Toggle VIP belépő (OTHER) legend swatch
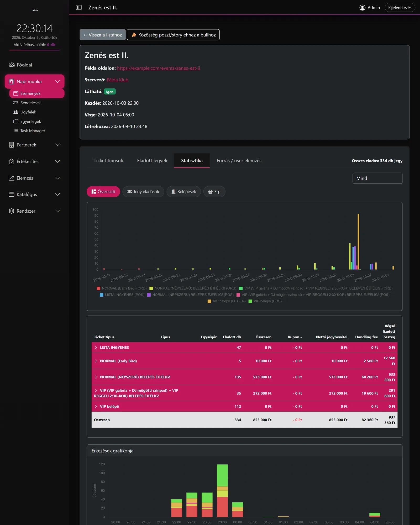 click(x=209, y=301)
